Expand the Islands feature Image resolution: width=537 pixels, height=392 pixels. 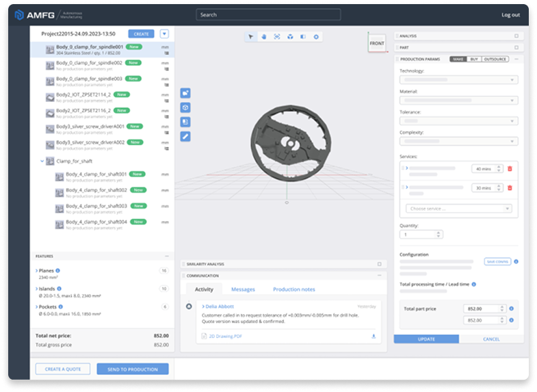coord(37,289)
